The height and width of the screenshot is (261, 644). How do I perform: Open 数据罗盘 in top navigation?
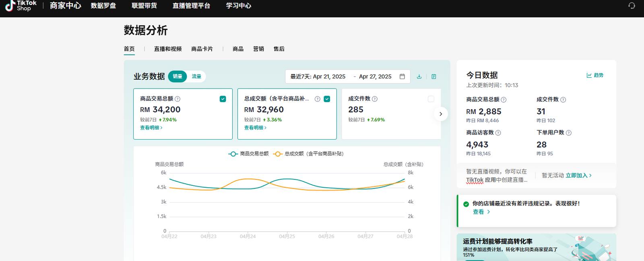(x=103, y=6)
